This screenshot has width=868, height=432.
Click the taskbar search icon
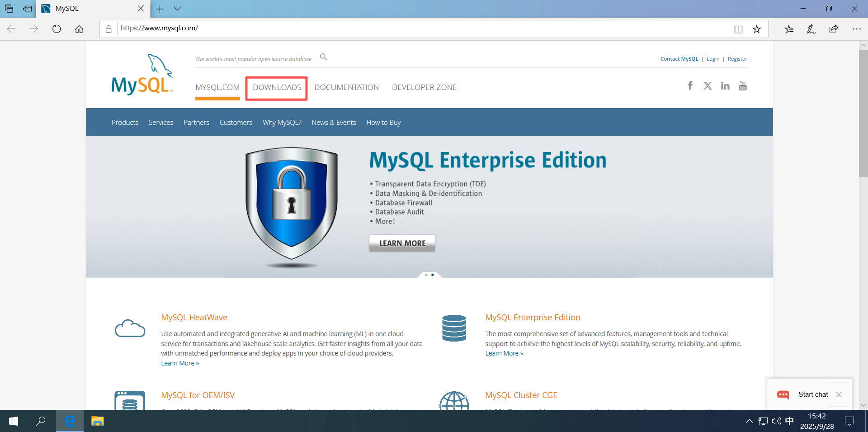41,421
